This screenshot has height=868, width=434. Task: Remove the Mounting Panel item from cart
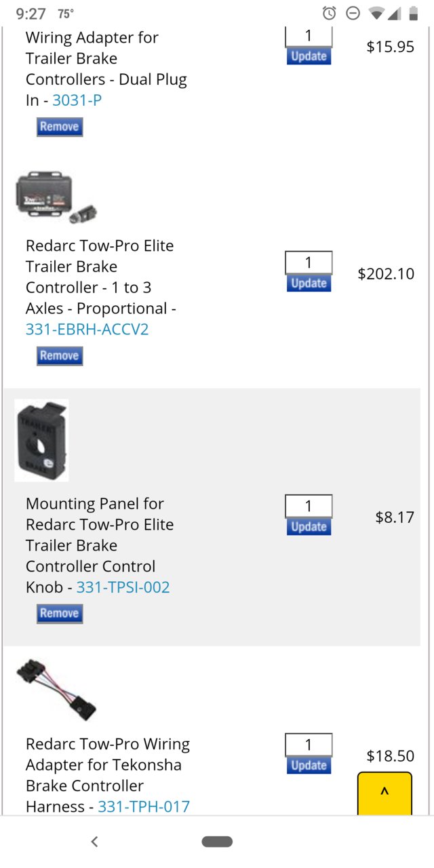point(60,613)
